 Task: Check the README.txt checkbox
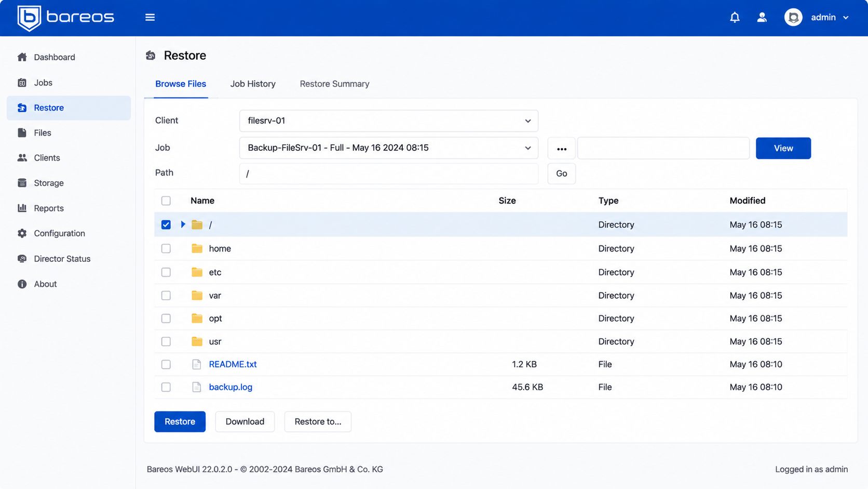tap(166, 364)
